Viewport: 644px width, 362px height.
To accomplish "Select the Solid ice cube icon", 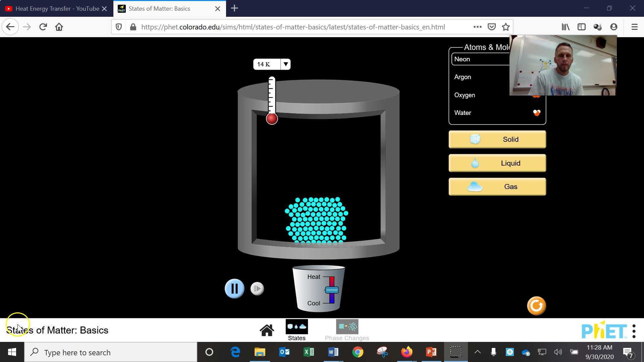I will 475,139.
